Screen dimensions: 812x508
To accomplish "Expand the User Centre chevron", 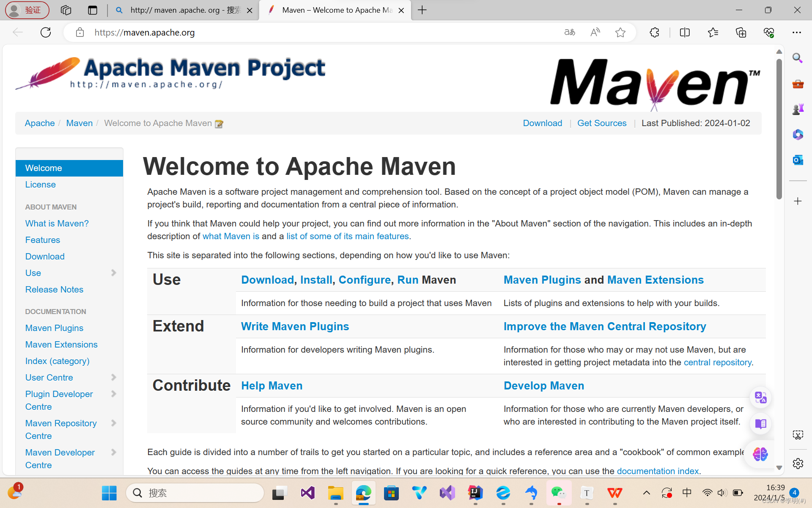I will point(113,377).
